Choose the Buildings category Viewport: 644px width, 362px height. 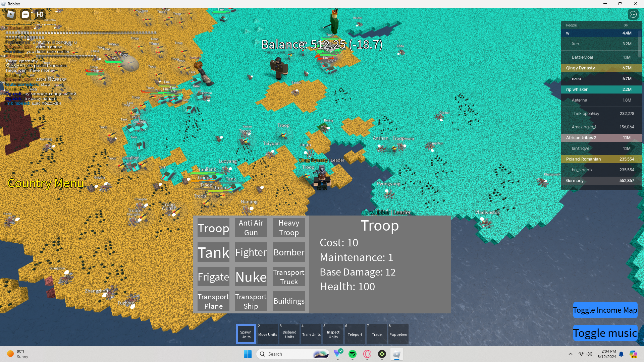[x=289, y=301]
